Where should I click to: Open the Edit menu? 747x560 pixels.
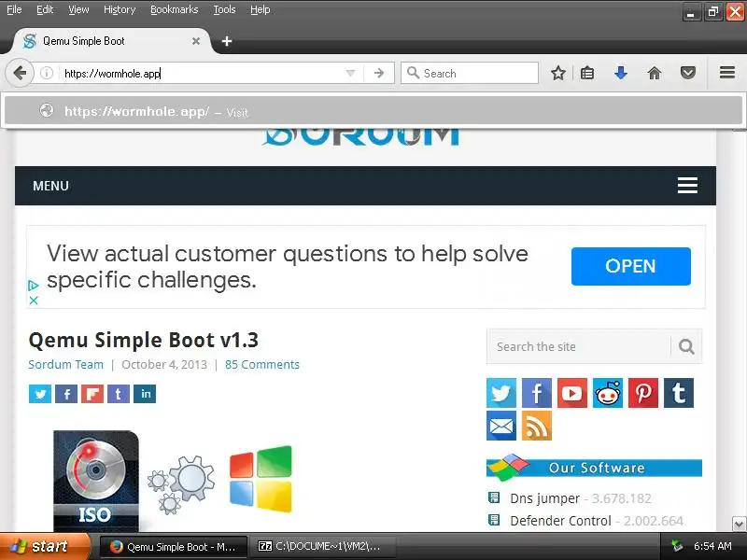click(x=45, y=9)
